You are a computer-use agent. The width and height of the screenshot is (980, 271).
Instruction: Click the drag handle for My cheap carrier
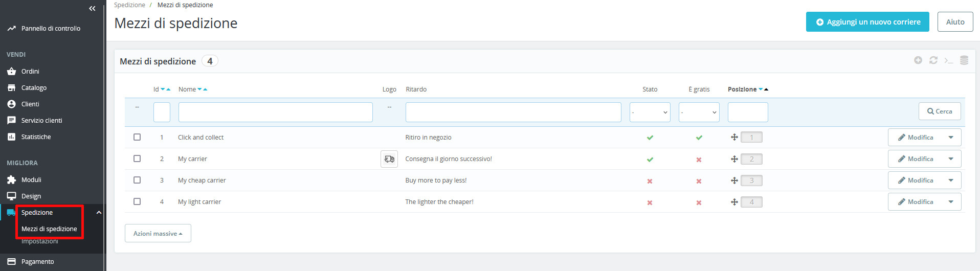[x=734, y=180]
